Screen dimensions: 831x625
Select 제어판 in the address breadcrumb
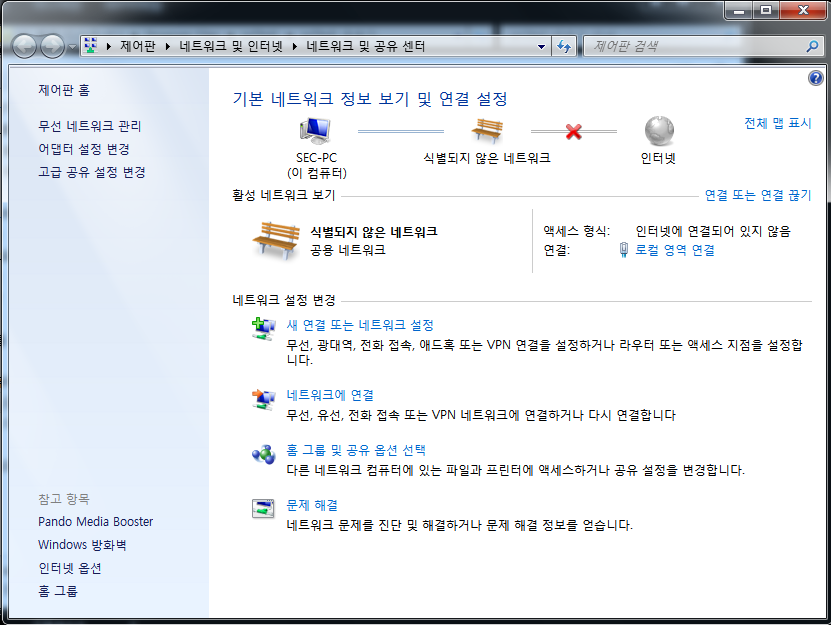[138, 47]
